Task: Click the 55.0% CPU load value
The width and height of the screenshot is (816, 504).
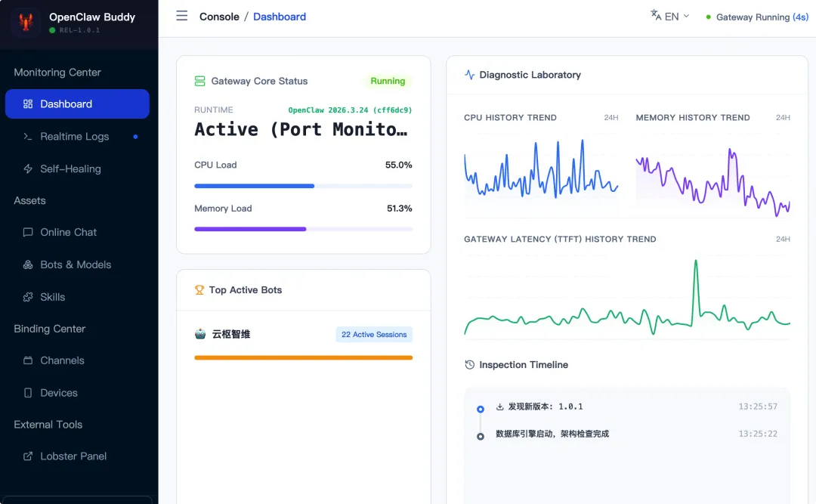Action: tap(399, 165)
